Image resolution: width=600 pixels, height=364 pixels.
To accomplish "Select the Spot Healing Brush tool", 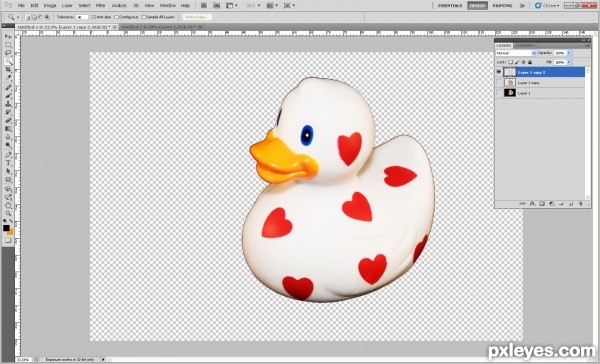I will [x=8, y=88].
